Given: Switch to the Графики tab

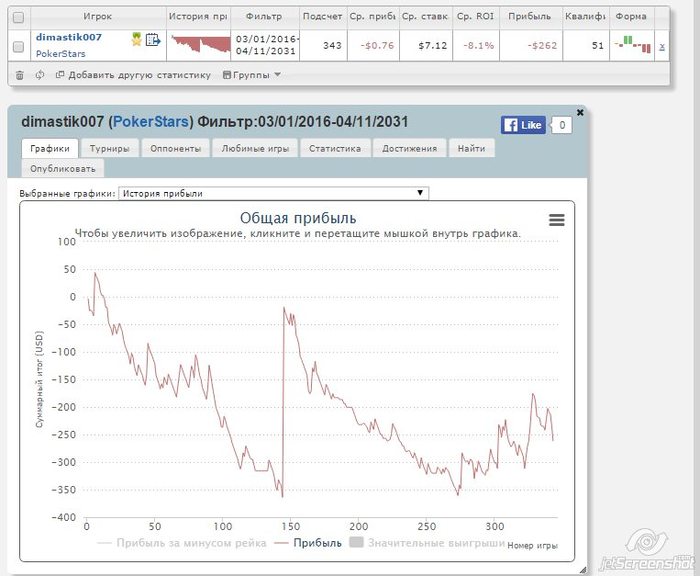Looking at the screenshot, I should (50, 148).
